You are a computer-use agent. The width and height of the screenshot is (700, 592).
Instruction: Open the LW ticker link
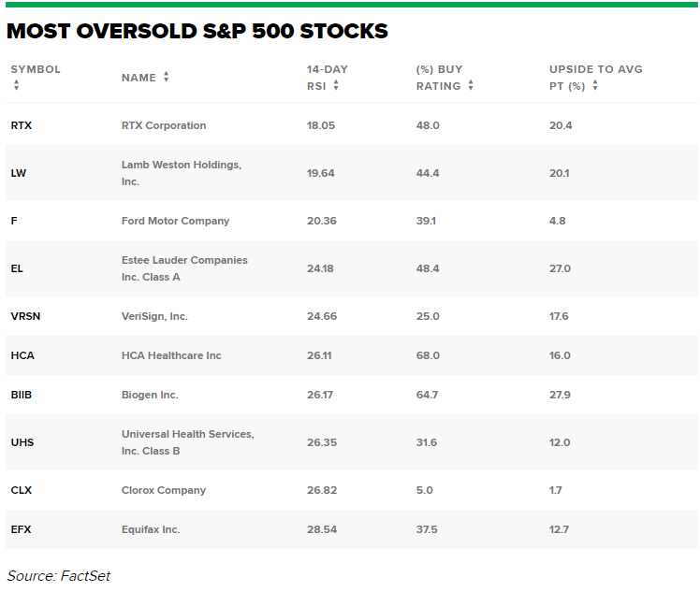(19, 173)
